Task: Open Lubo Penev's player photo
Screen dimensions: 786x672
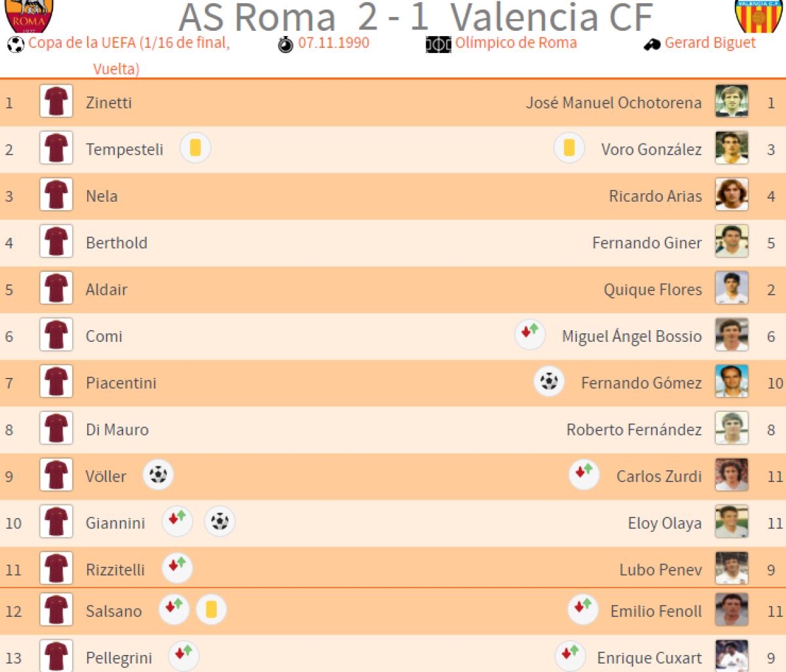Action: 732,569
